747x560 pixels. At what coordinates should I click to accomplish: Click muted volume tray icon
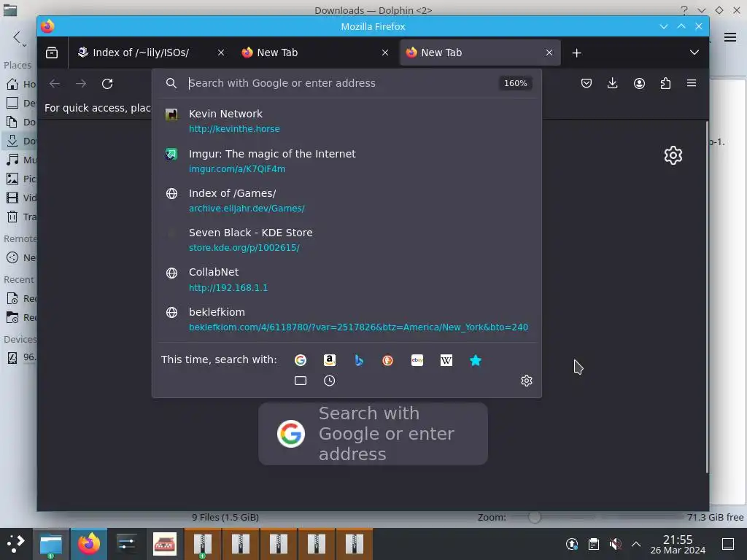(x=615, y=544)
